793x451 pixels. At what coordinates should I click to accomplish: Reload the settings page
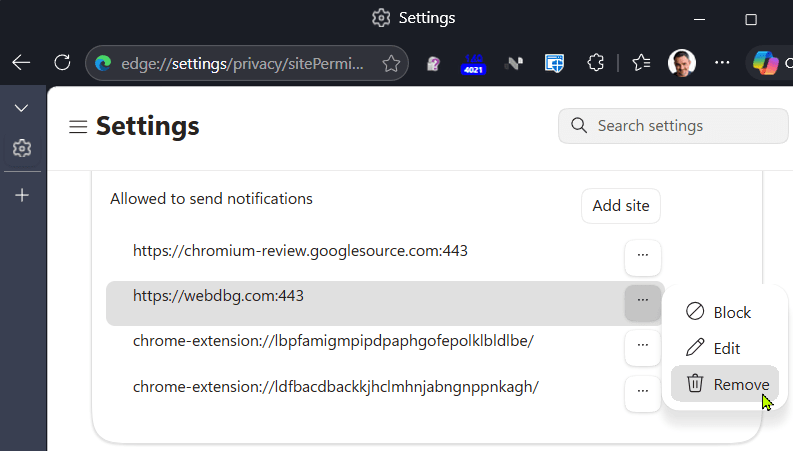(x=62, y=63)
